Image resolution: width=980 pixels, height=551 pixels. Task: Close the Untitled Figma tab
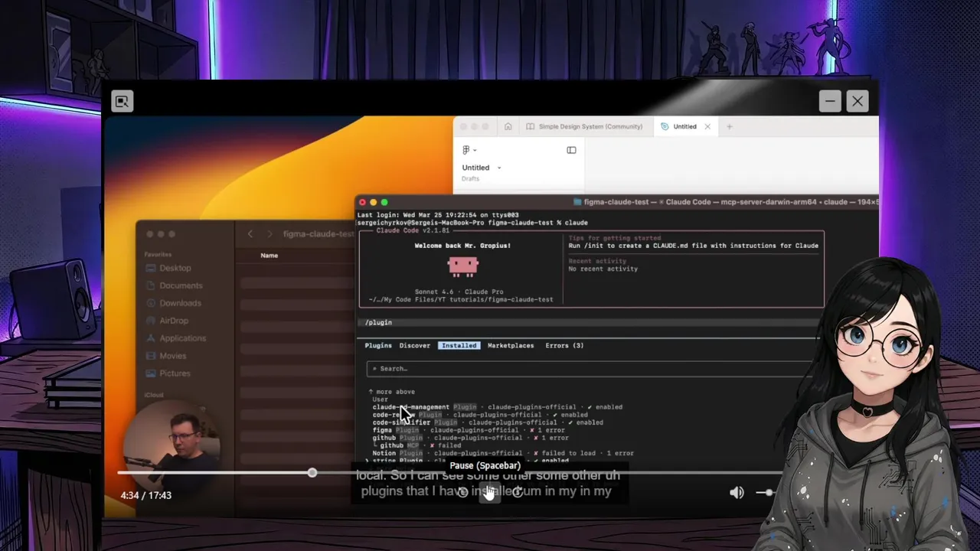(x=707, y=126)
